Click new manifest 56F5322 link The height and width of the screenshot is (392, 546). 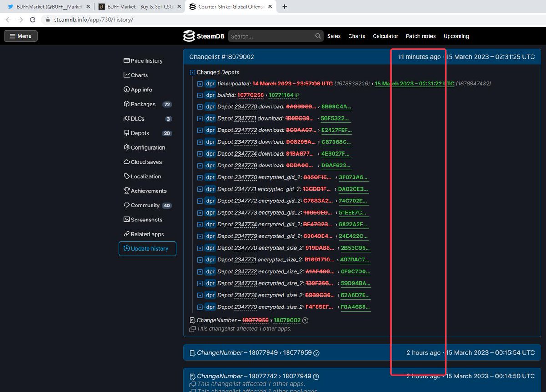coord(335,119)
